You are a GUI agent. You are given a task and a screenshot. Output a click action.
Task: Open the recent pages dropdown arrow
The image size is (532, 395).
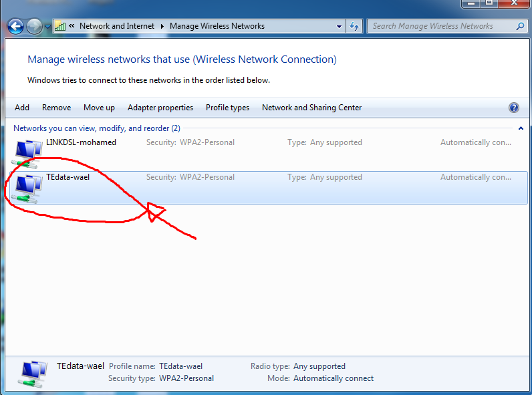tap(47, 27)
